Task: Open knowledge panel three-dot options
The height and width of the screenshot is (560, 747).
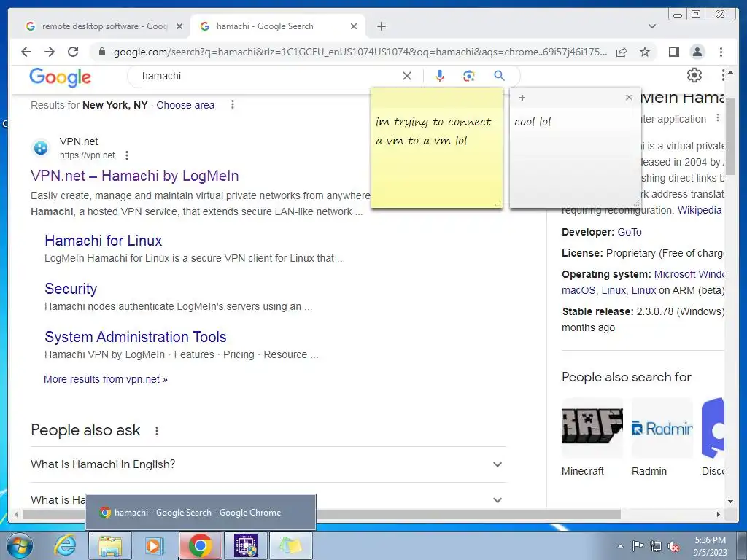Action: (718, 118)
